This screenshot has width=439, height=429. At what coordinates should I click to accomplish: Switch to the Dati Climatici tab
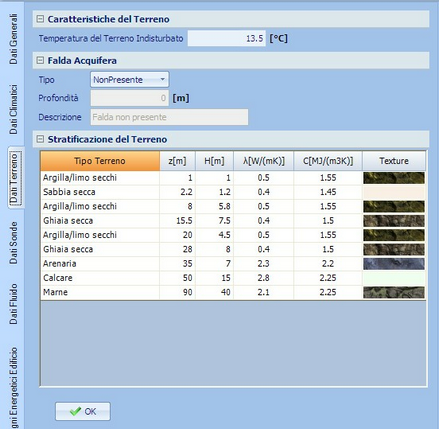tap(13, 109)
